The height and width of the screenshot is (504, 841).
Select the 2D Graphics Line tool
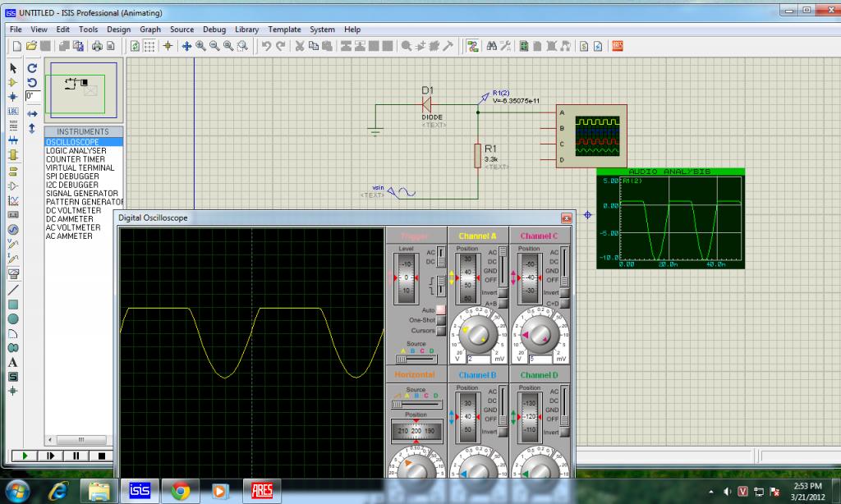[x=13, y=290]
